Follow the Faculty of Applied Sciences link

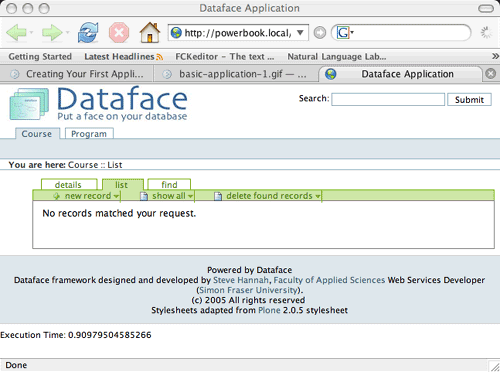[x=329, y=280]
